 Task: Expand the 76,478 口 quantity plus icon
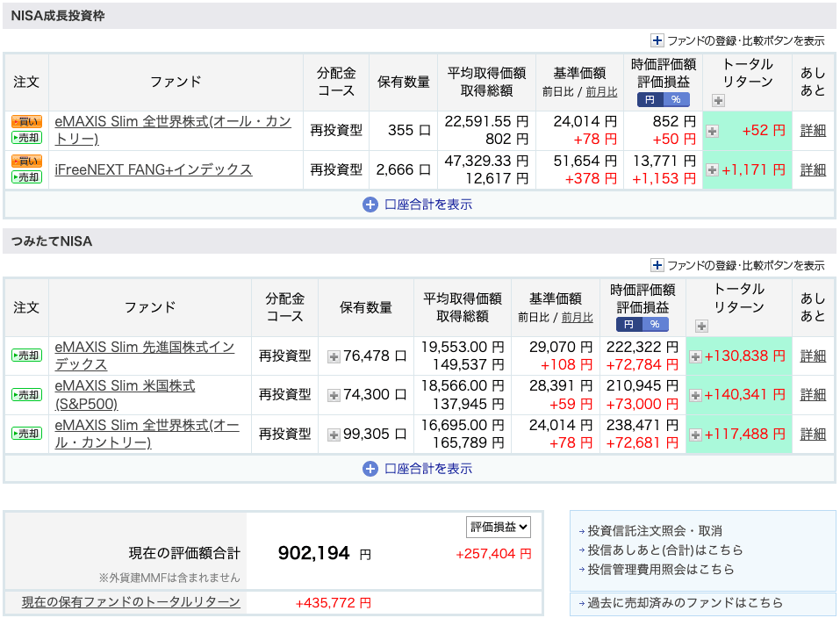334,356
